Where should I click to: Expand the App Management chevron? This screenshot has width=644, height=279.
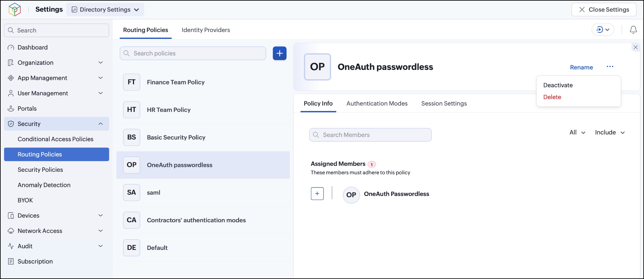click(x=101, y=78)
